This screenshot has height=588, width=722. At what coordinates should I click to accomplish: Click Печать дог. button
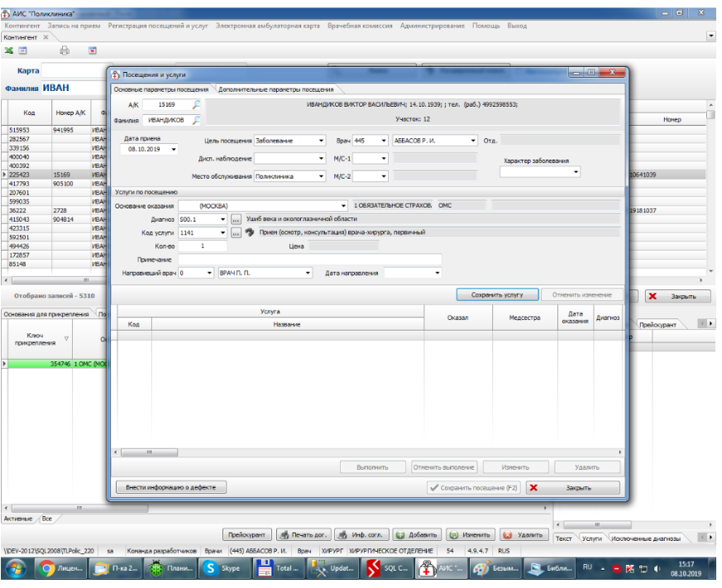pyautogui.click(x=304, y=534)
